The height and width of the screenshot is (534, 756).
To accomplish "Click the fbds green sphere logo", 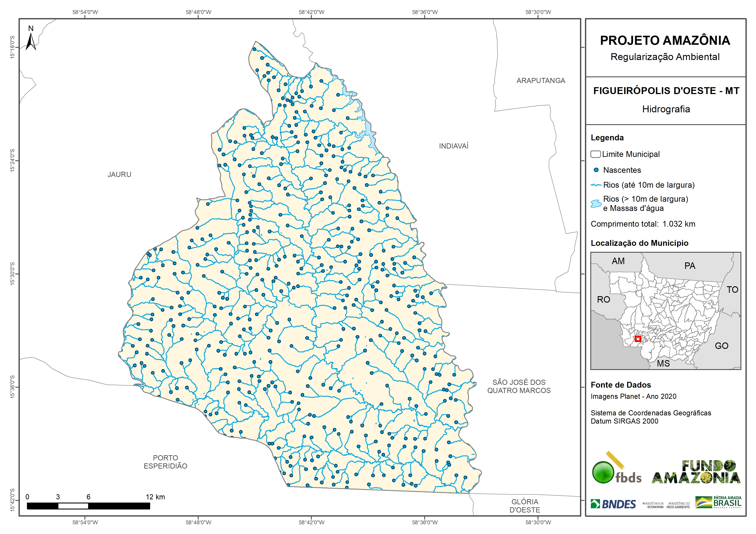I will click(x=603, y=472).
